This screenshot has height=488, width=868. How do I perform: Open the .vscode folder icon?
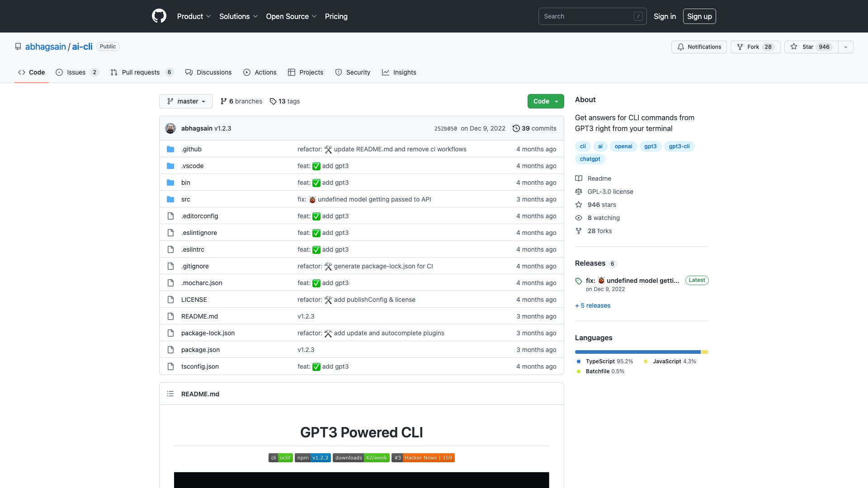click(x=170, y=166)
